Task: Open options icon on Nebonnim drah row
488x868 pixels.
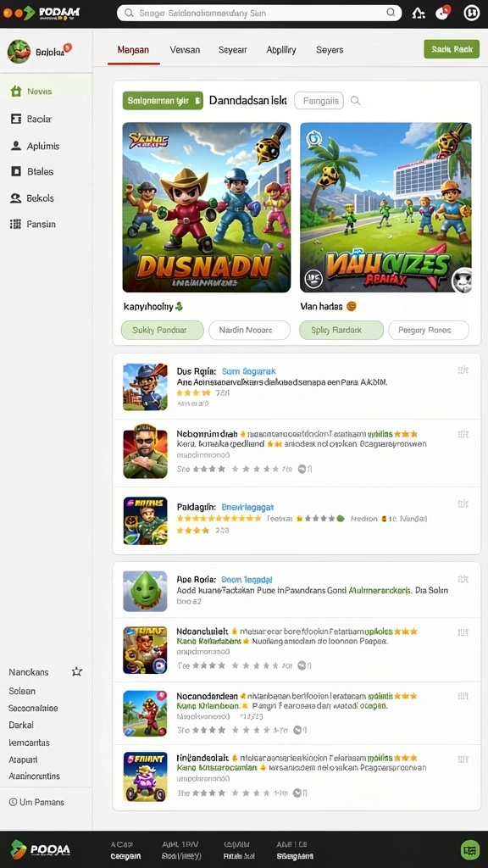Action: pyautogui.click(x=463, y=435)
